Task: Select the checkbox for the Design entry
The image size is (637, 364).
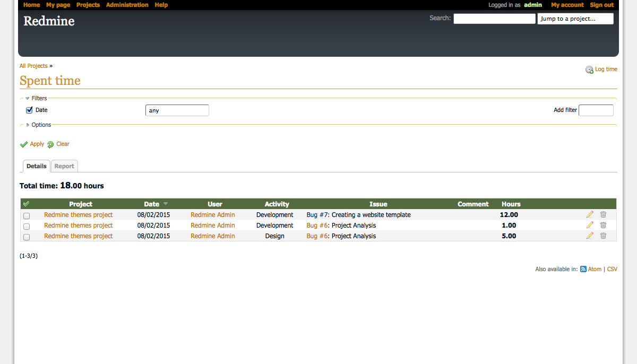Action: pyautogui.click(x=27, y=237)
